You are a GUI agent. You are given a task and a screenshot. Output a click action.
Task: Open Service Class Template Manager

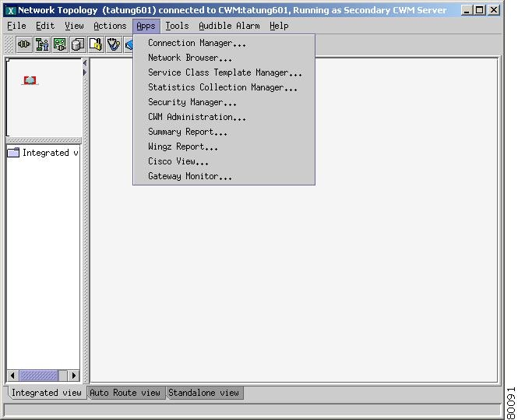coord(224,72)
